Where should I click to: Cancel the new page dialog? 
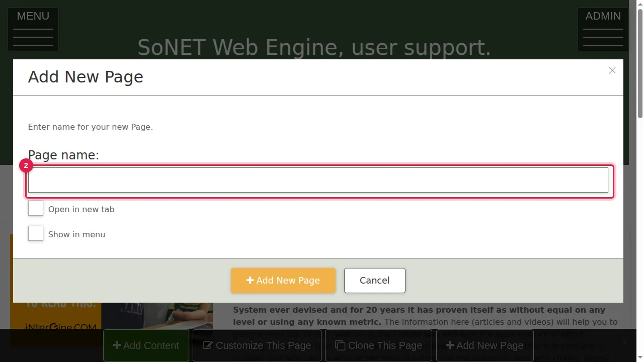[375, 281]
